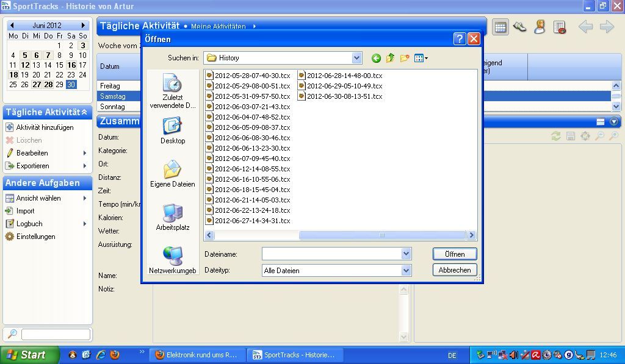Select file 2012-06-12-14-08-55.tcx

pos(248,169)
